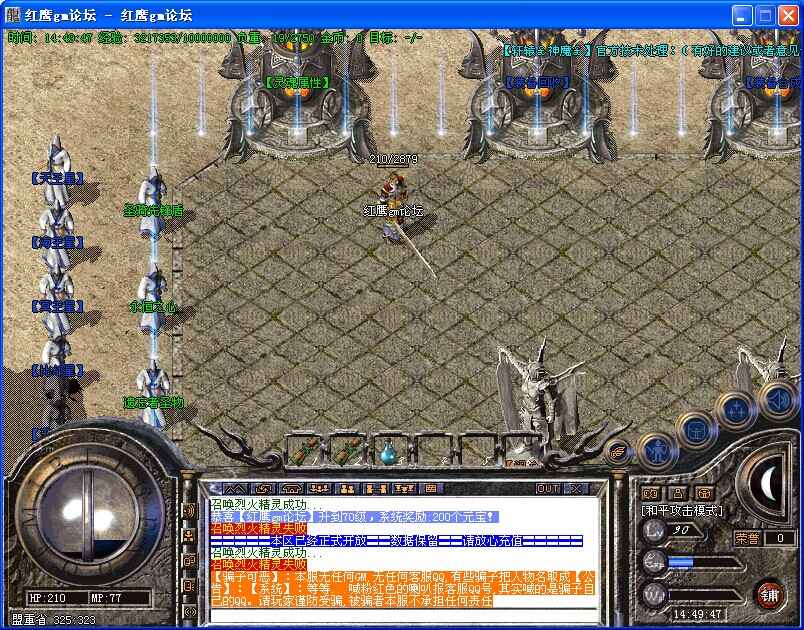This screenshot has width=804, height=630.
Task: Open the red 铺 shop button
Action: (770, 595)
